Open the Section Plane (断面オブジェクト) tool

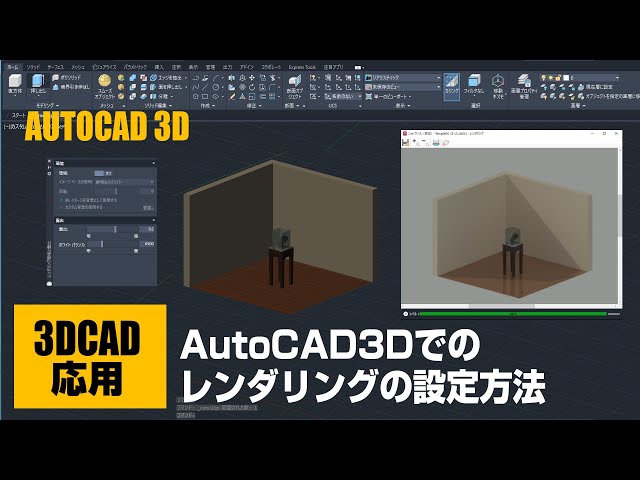tap(294, 87)
